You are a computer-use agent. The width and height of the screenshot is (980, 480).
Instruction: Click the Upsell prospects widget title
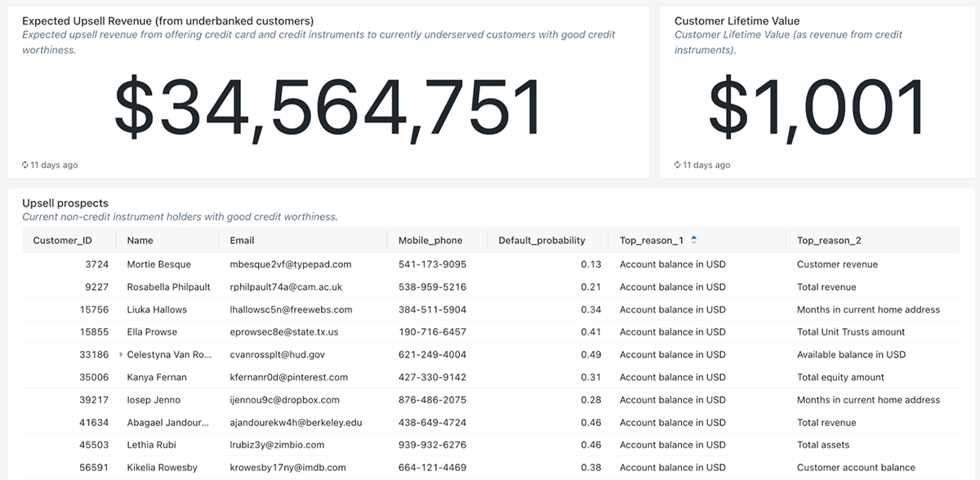click(x=65, y=203)
